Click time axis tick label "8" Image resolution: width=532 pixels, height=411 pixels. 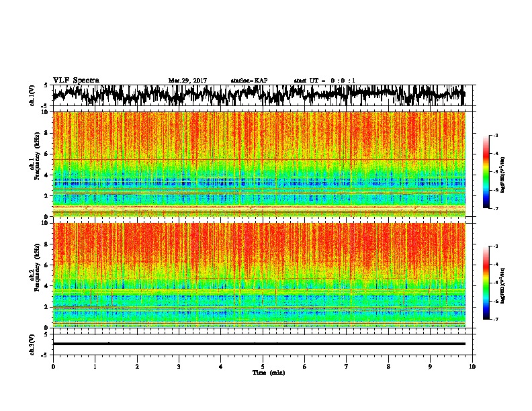388,367
